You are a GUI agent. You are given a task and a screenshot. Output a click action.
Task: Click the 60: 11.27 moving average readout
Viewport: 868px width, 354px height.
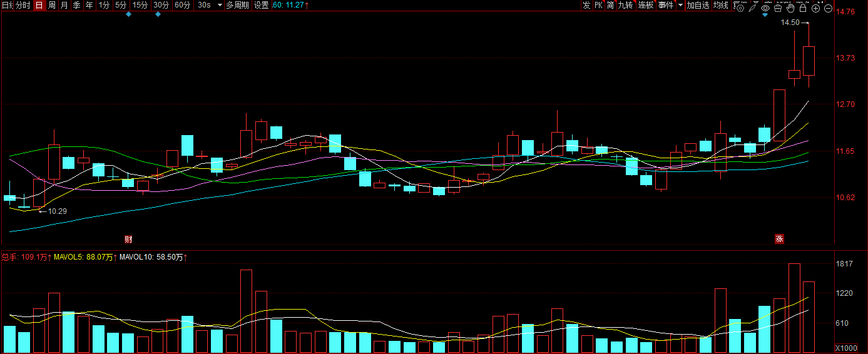tap(290, 5)
